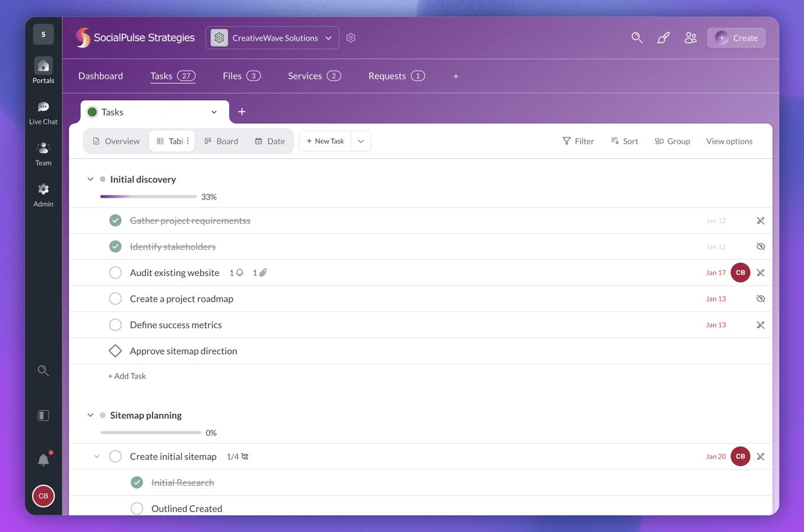Mark Audit existing website complete
Image resolution: width=804 pixels, height=532 pixels.
coord(115,273)
